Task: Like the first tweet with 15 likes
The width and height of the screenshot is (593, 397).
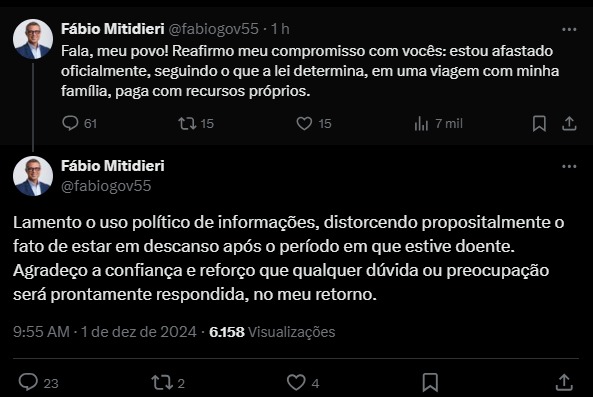Action: tap(314, 123)
